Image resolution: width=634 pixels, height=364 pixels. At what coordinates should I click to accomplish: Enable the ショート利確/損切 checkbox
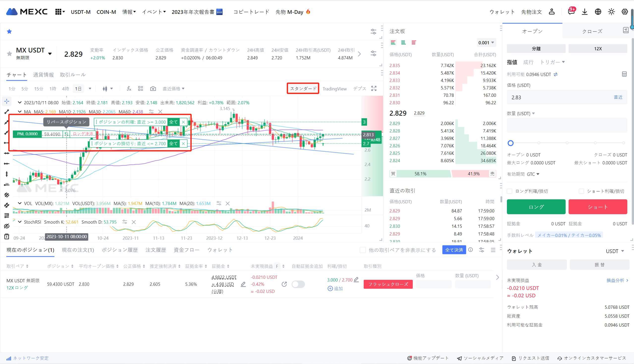click(581, 191)
